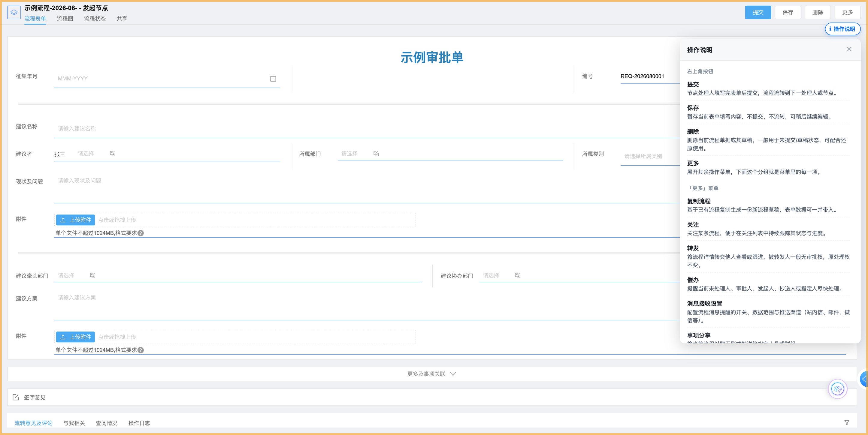Click the selector icon in 所属部门 field
Image resolution: width=868 pixels, height=435 pixels.
point(376,154)
